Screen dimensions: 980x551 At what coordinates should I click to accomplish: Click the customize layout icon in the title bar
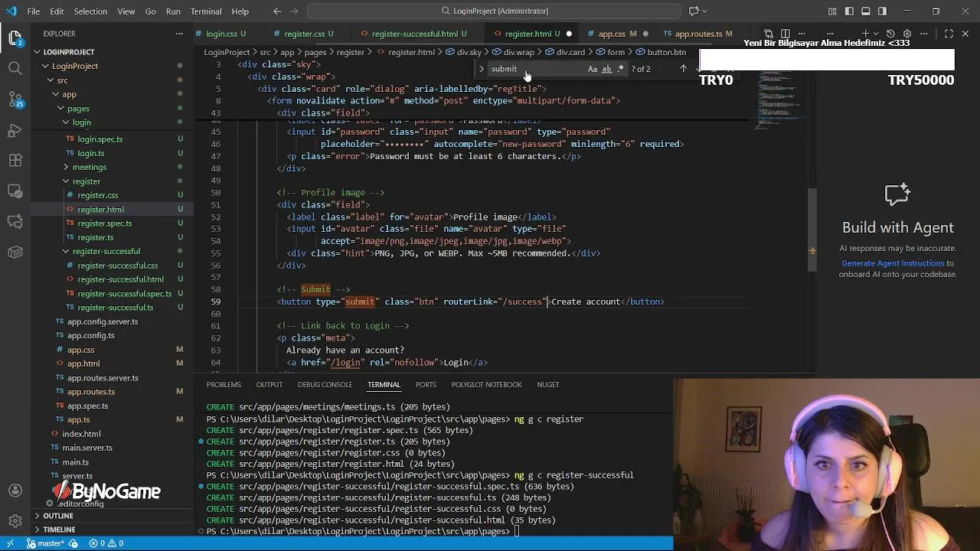pyautogui.click(x=832, y=11)
